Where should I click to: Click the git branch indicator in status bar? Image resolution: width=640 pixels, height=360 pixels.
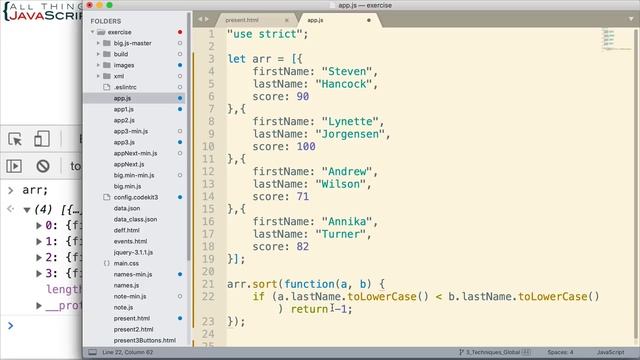point(494,352)
